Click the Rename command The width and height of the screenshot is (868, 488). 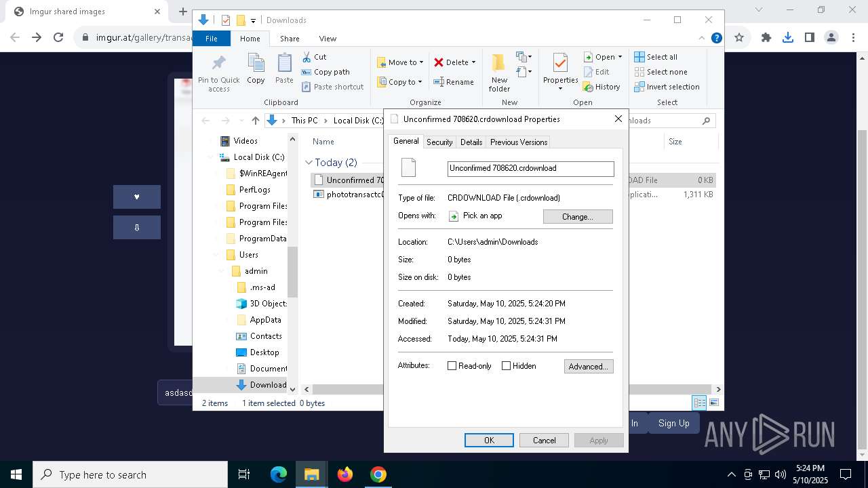pyautogui.click(x=454, y=82)
